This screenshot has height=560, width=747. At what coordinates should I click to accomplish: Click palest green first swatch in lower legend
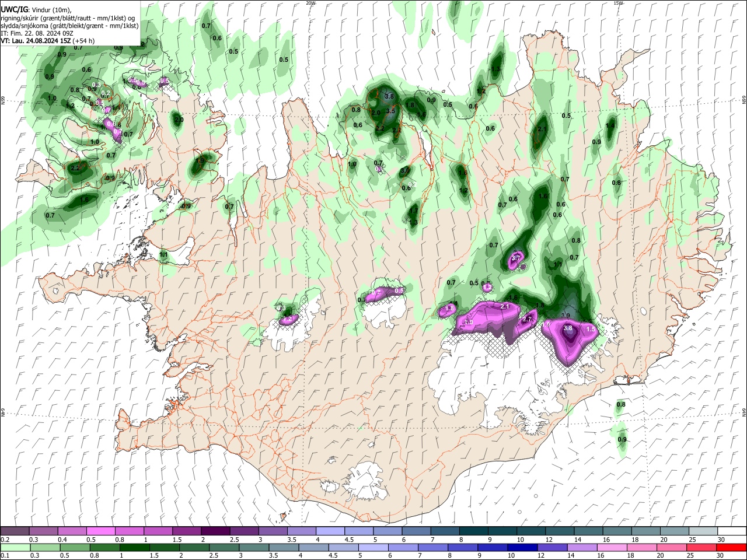[15, 547]
